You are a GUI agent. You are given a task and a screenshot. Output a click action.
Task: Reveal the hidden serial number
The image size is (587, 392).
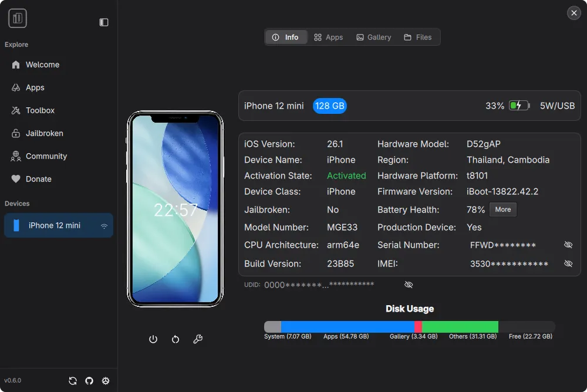[568, 245]
